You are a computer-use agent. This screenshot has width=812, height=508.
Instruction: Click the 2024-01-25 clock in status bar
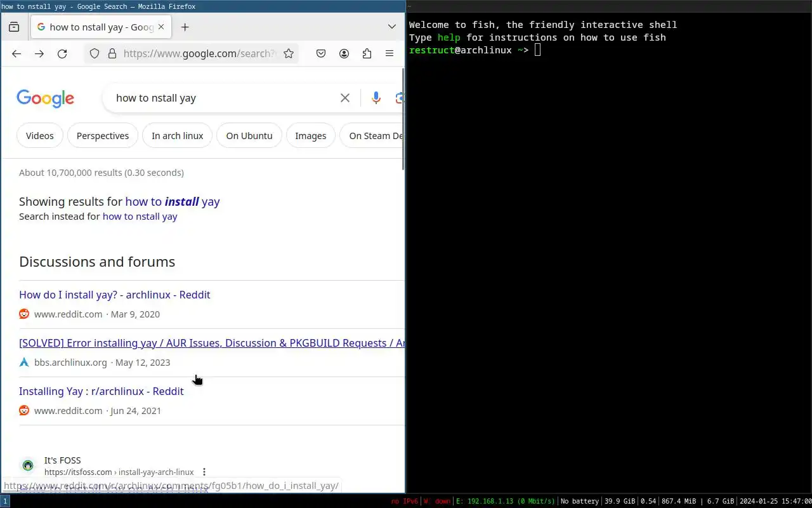775,502
